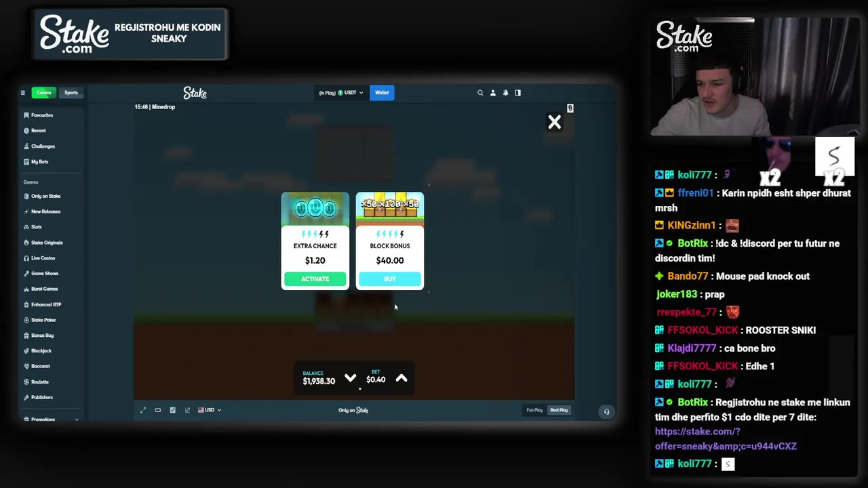Click the 15:46 | Minedrop title text
This screenshot has height=488, width=868.
point(155,107)
